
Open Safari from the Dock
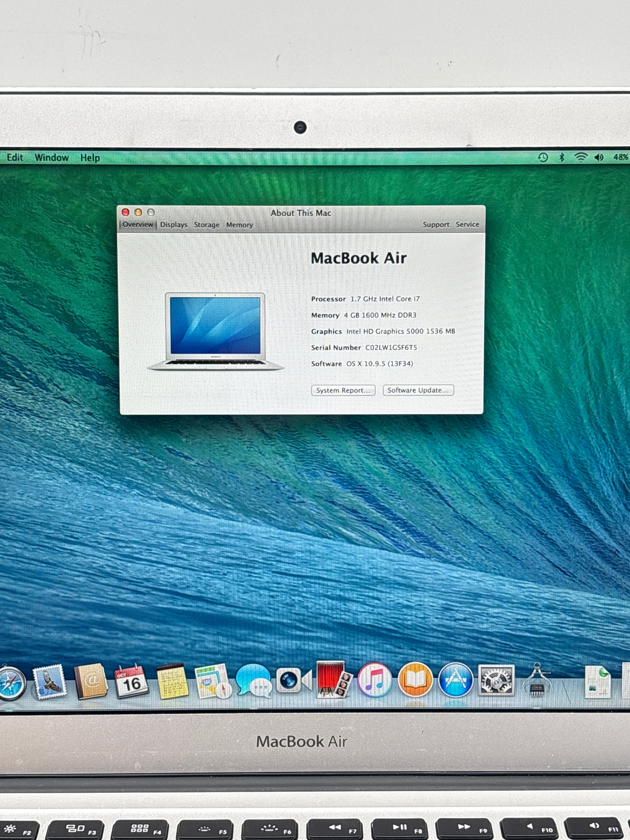[12, 682]
